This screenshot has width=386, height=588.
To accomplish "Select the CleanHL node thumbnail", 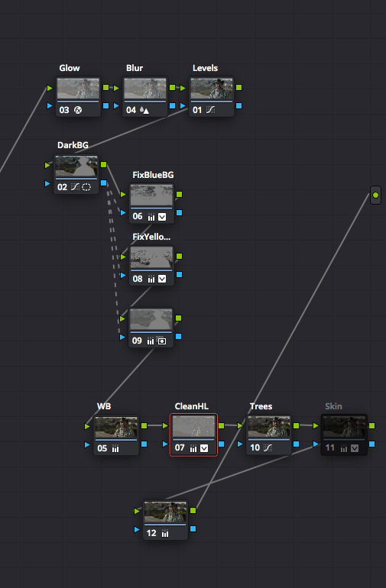I will pyautogui.click(x=193, y=427).
